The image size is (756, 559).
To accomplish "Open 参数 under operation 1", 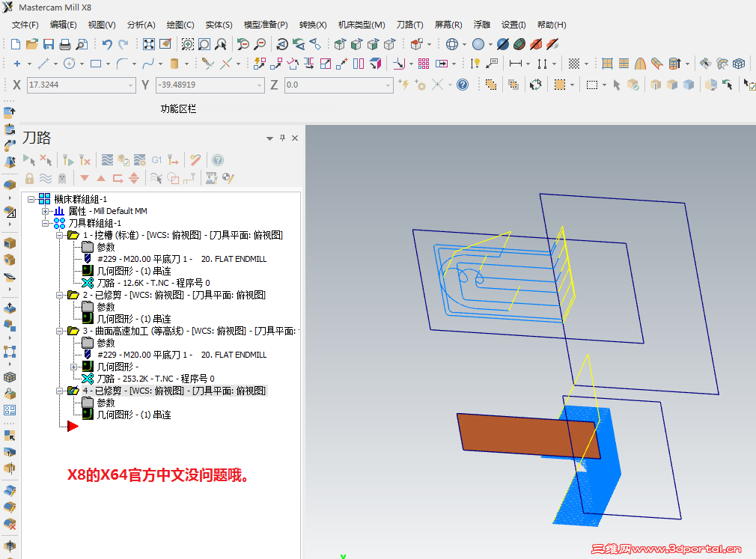I will point(106,247).
